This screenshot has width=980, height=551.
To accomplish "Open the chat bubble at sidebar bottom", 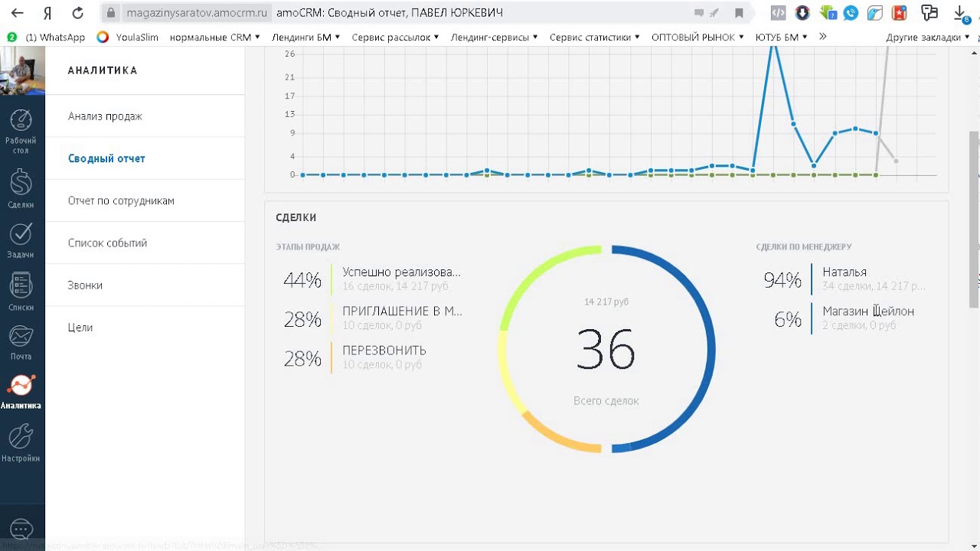I will click(x=21, y=529).
